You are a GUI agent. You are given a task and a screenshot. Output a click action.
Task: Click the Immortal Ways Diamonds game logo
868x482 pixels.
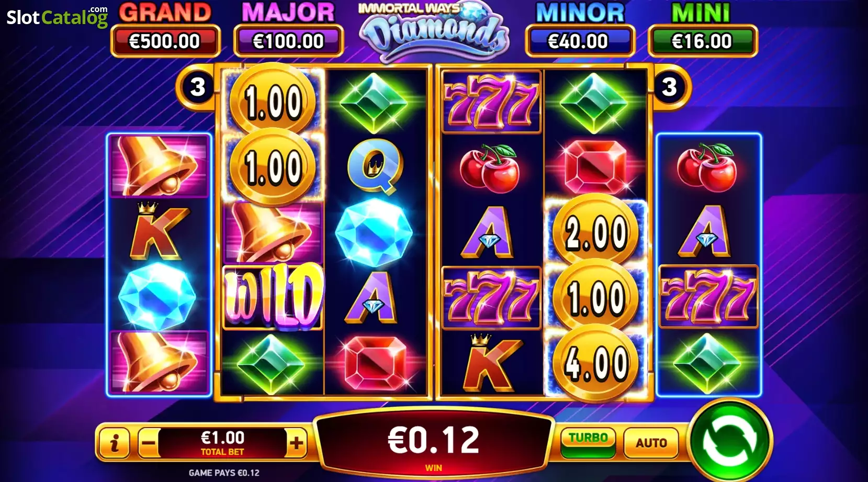[434, 31]
